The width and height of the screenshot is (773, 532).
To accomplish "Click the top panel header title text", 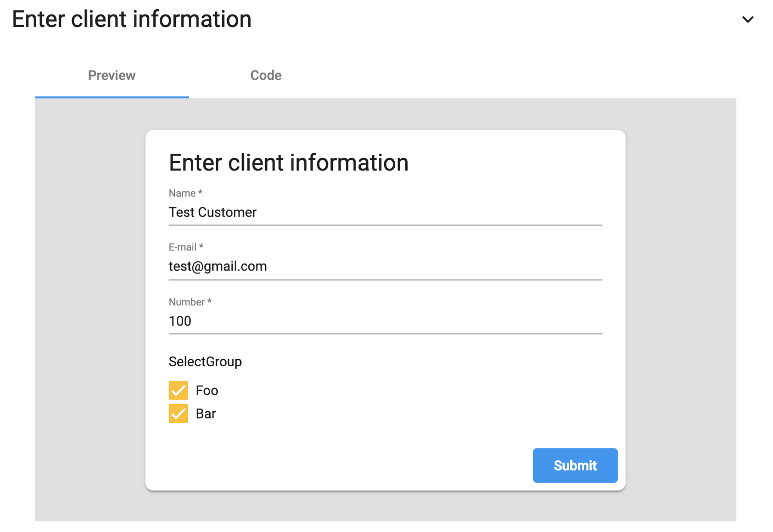I will click(x=131, y=20).
